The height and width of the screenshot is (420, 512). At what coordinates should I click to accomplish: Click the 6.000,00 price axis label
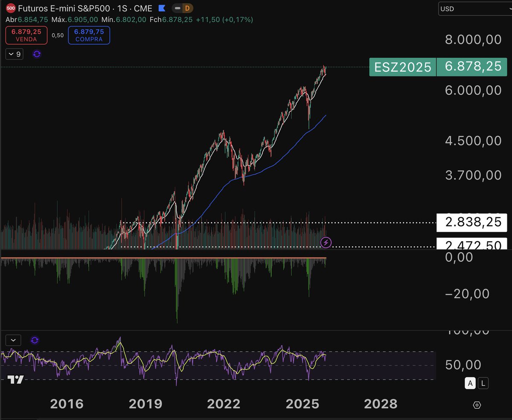click(473, 90)
